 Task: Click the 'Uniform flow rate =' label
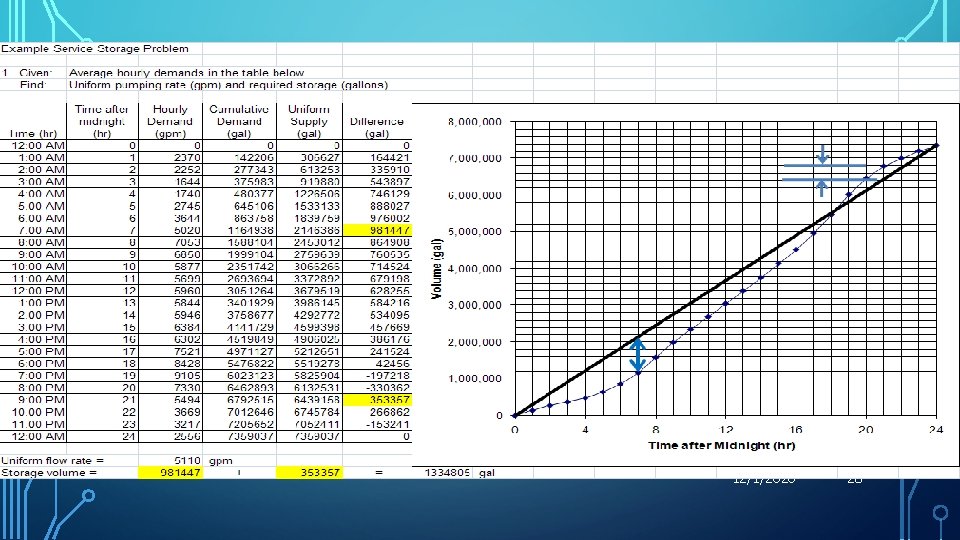53,460
